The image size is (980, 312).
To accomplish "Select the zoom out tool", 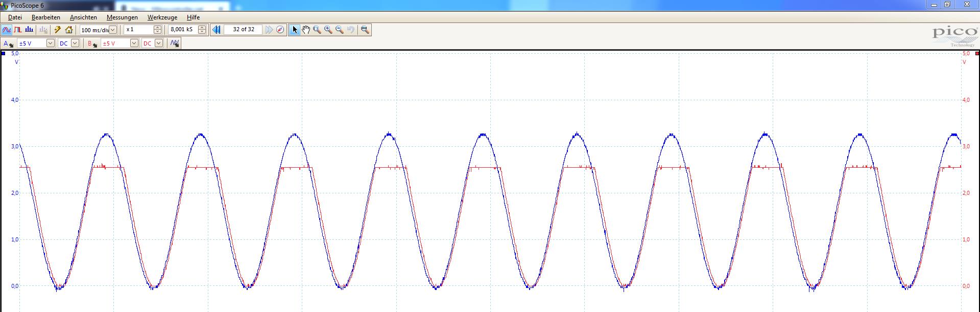I will tap(340, 30).
